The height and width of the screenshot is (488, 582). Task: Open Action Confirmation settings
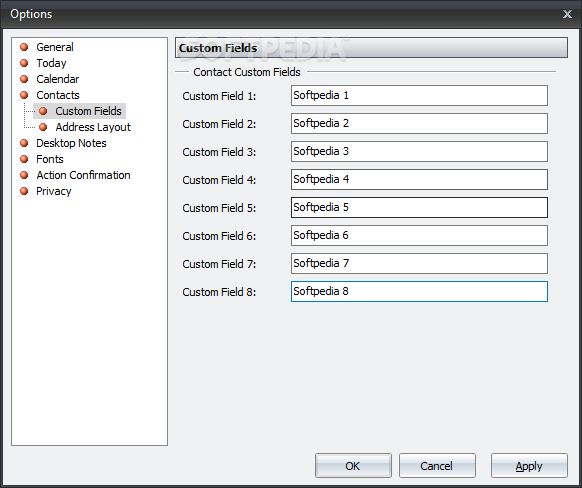[x=84, y=175]
